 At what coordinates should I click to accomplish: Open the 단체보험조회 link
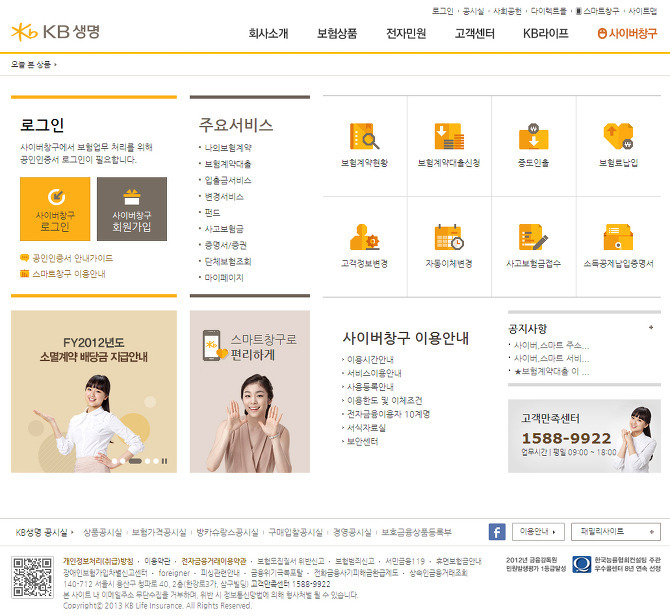(228, 262)
